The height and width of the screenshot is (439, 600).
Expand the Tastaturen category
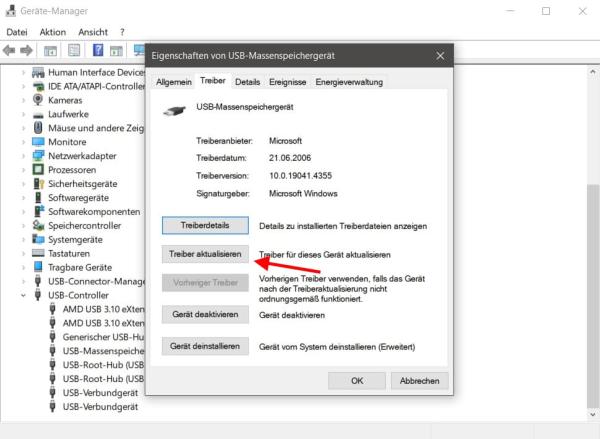click(24, 254)
